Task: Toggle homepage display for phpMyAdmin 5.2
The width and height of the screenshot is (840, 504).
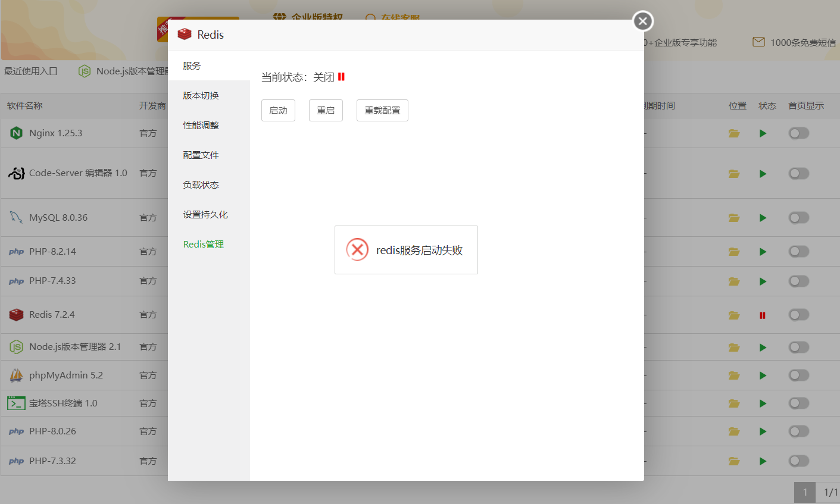Action: (x=799, y=375)
